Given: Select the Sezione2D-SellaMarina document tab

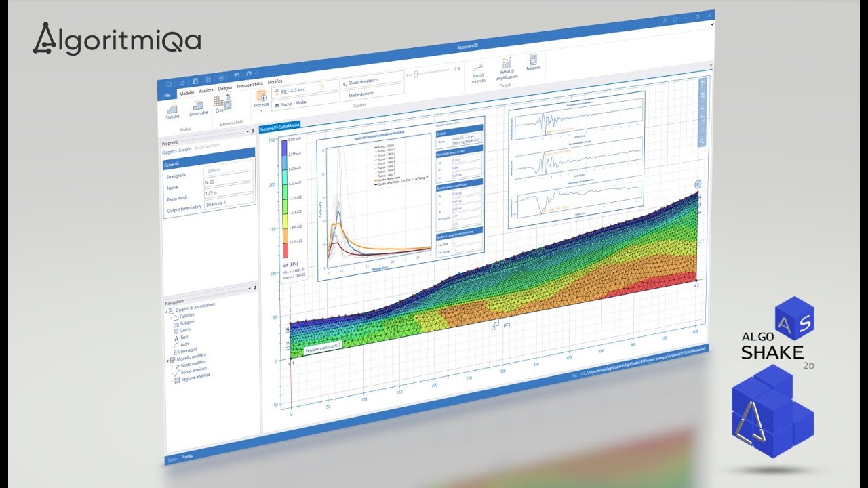Looking at the screenshot, I should click(x=280, y=127).
